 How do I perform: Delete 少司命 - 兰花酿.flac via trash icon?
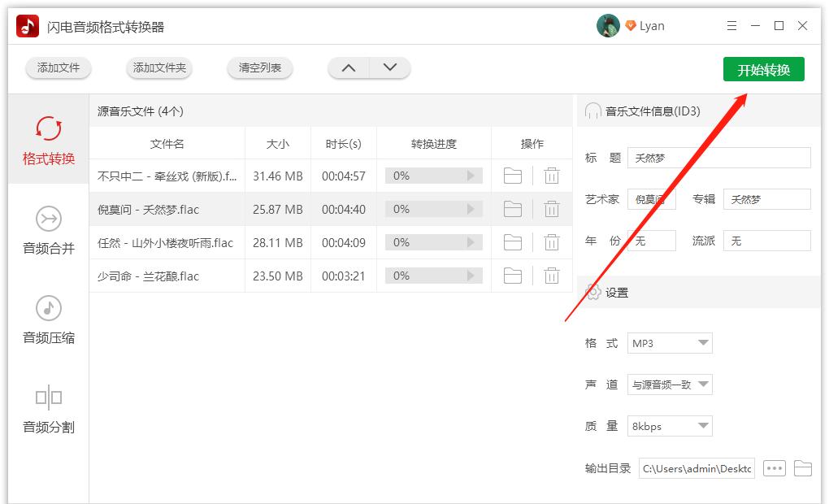click(x=552, y=276)
